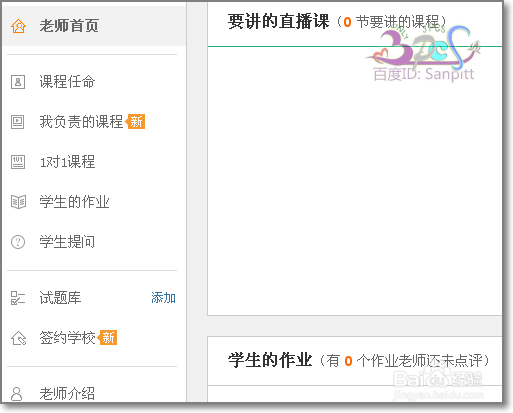
Task: Click the 学生的作业 heading in the main panel
Action: [270, 360]
